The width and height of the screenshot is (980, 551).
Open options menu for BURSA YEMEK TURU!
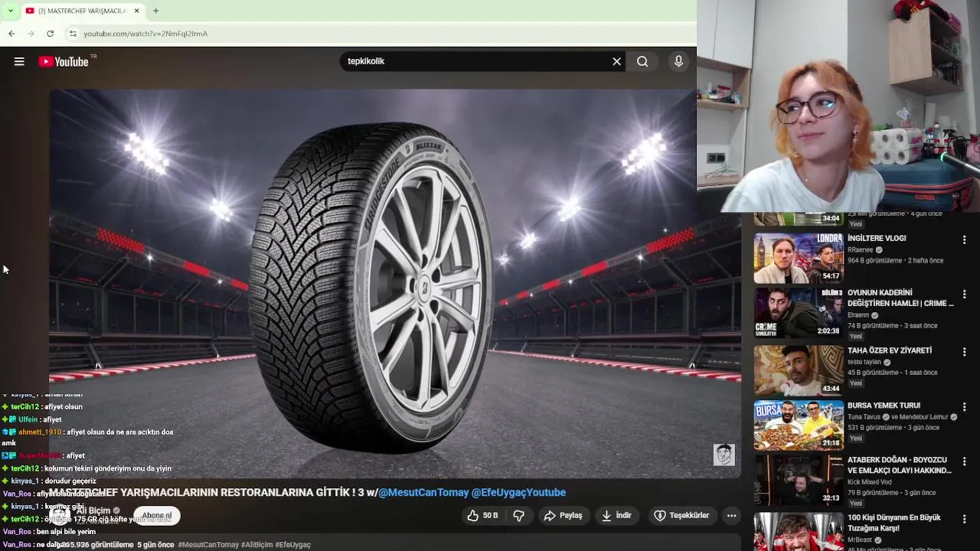(x=964, y=407)
